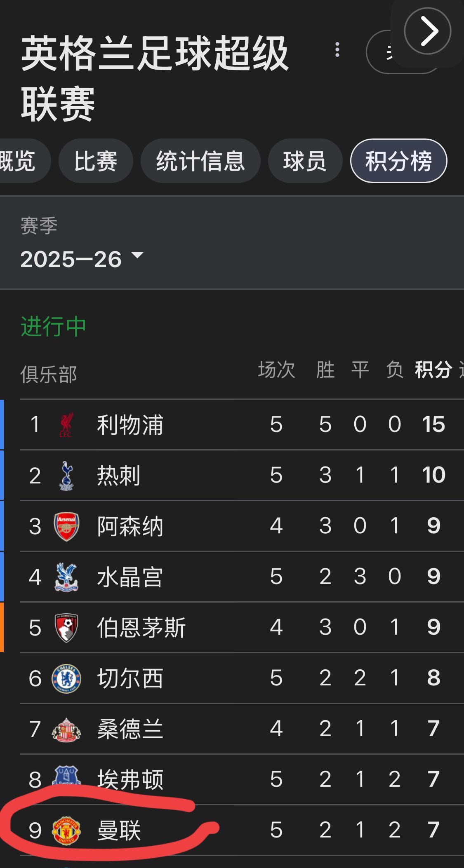This screenshot has width=464, height=868.
Task: Open the three-dot more options menu
Action: [x=337, y=50]
